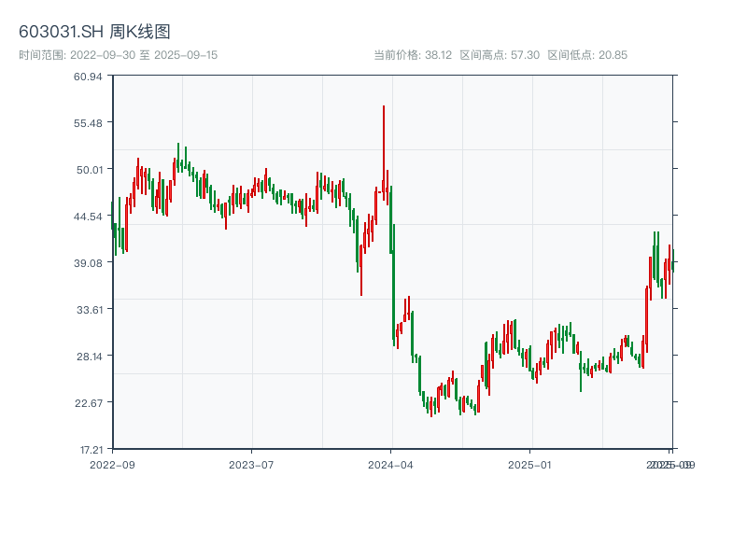Click the 区间低点 20.85 label
The height and width of the screenshot is (560, 747).
point(587,55)
